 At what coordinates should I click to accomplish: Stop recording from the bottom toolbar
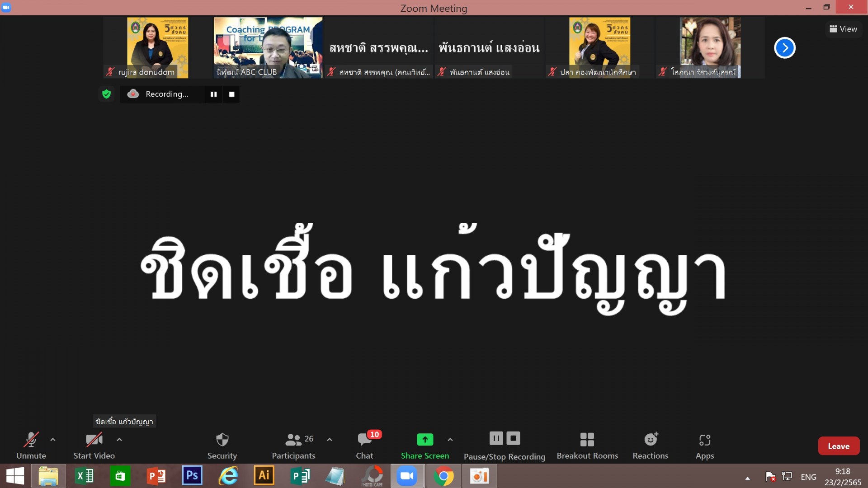[x=513, y=438]
